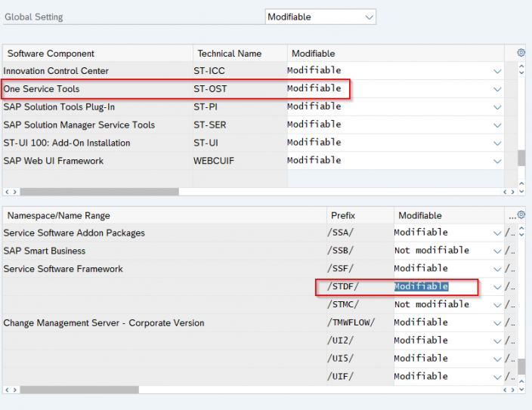Click scroll-down arrow at bottom of component table
This screenshot has width=532, height=410.
[x=521, y=192]
